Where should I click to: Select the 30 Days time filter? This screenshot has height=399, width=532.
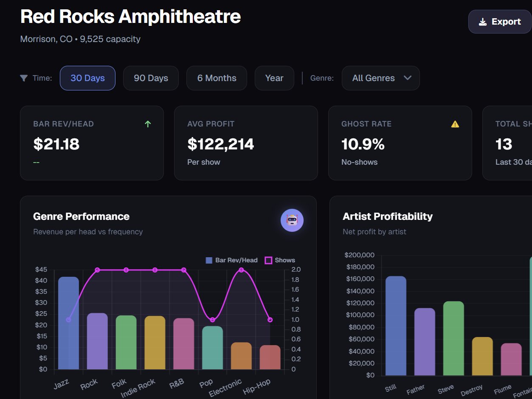pos(87,78)
